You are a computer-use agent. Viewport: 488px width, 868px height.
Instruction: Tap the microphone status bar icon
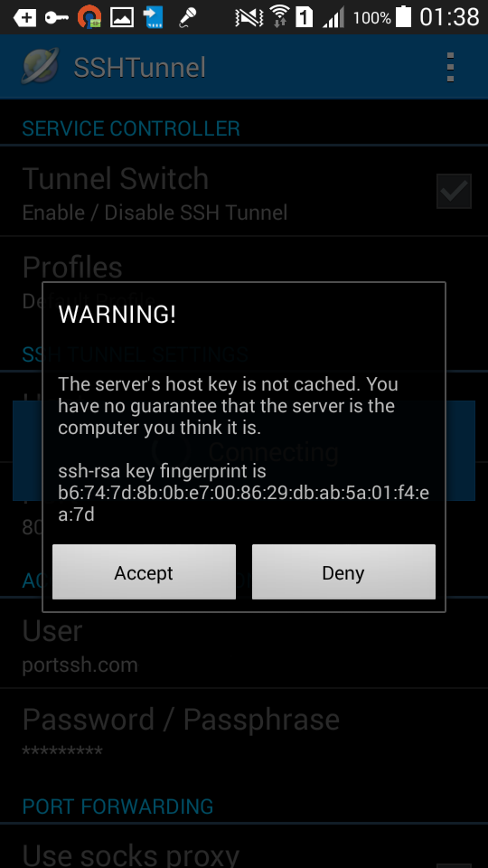(188, 17)
